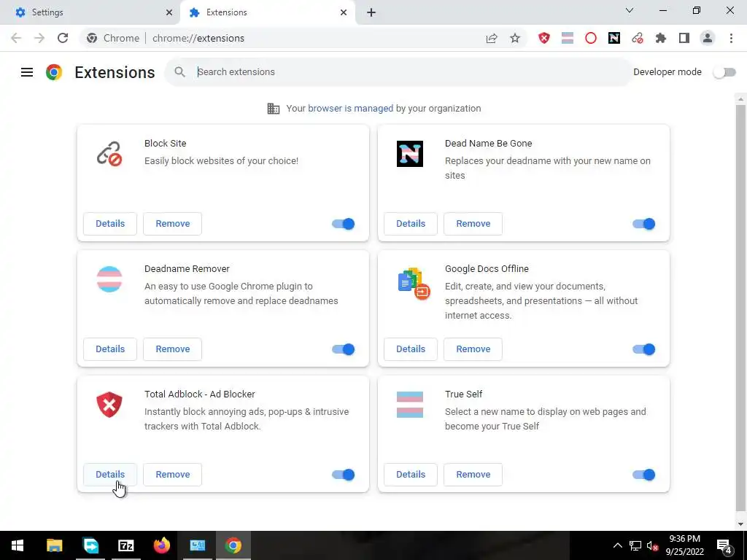The image size is (747, 560).
Task: Open the profile avatar icon
Action: click(708, 38)
